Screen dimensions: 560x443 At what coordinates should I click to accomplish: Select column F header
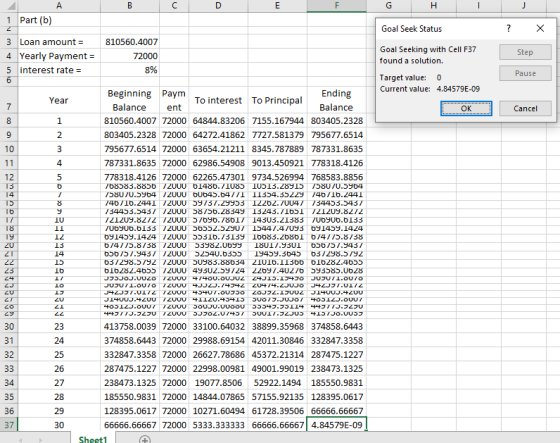pos(336,6)
